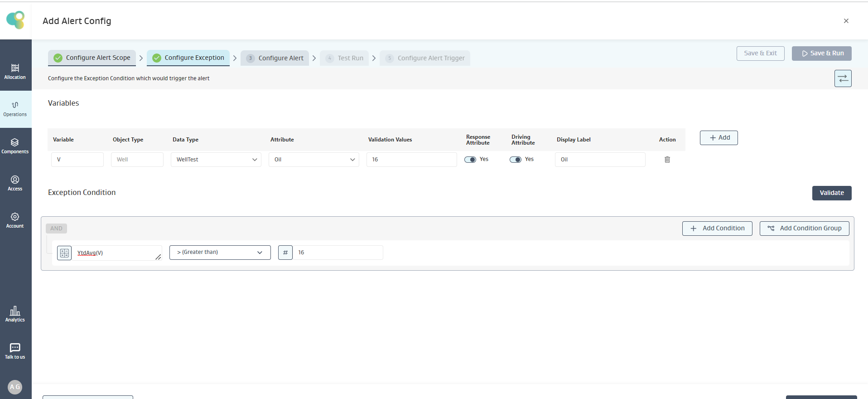Open the Components sidebar section

tap(15, 146)
